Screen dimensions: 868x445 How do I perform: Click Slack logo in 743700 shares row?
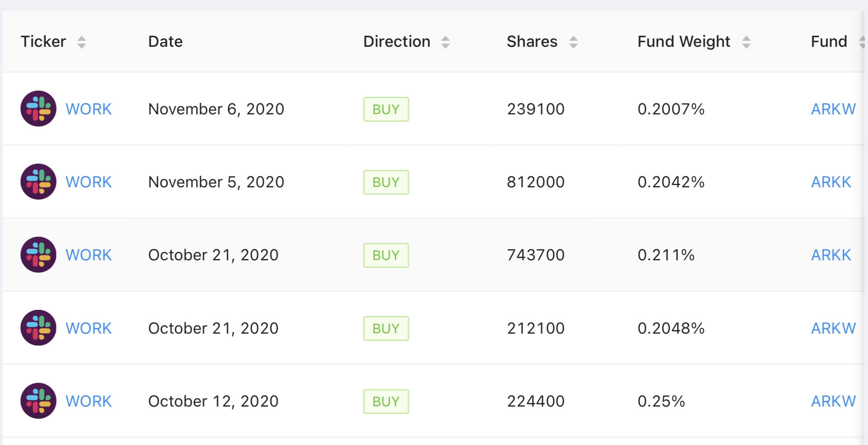[x=38, y=255]
